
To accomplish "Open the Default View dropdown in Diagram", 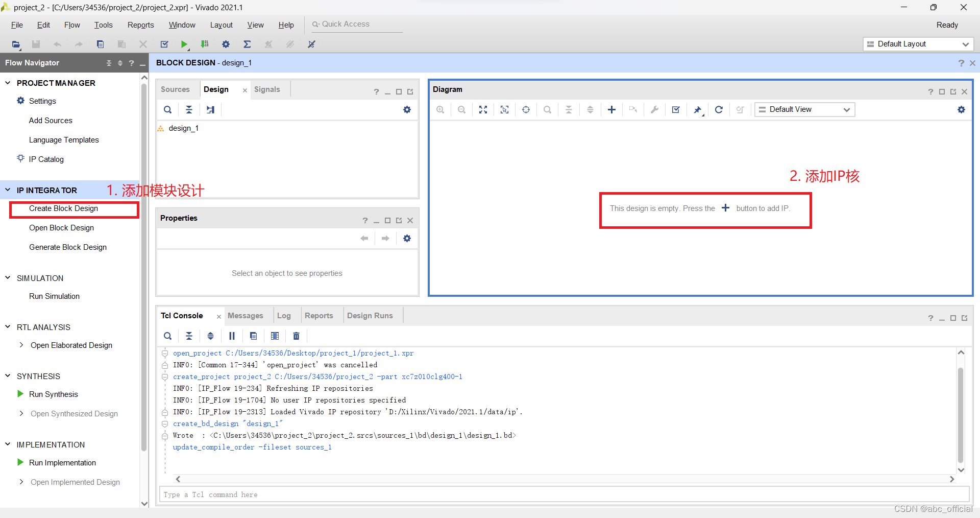I will tap(804, 109).
